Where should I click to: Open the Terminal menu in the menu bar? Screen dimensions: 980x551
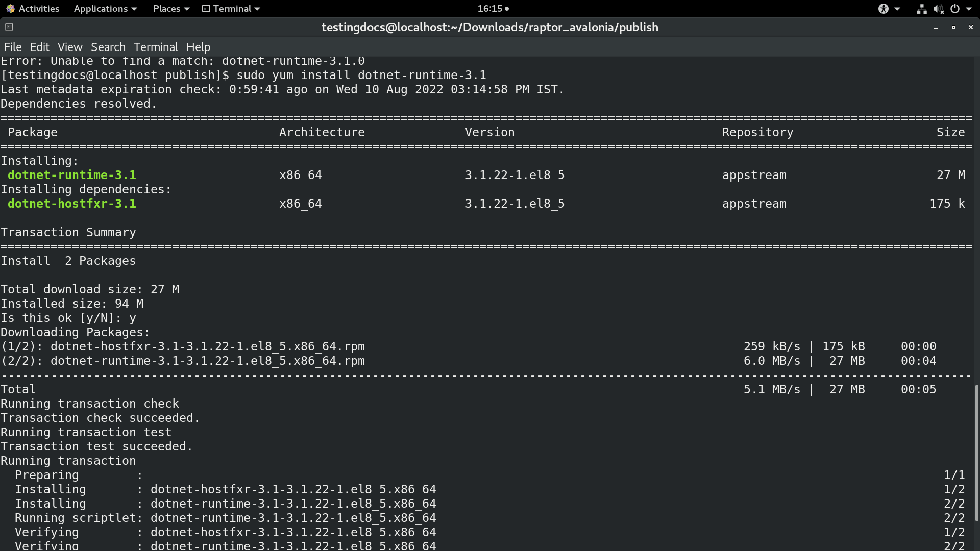coord(156,47)
